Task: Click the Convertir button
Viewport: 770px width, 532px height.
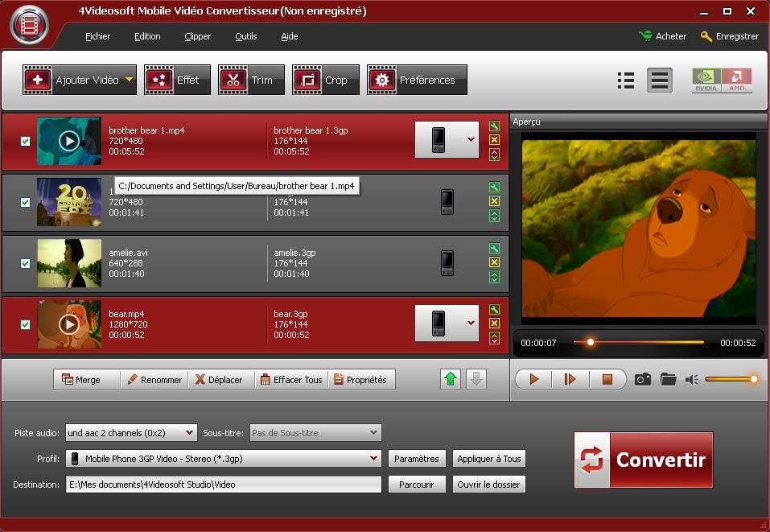Action: [x=644, y=460]
